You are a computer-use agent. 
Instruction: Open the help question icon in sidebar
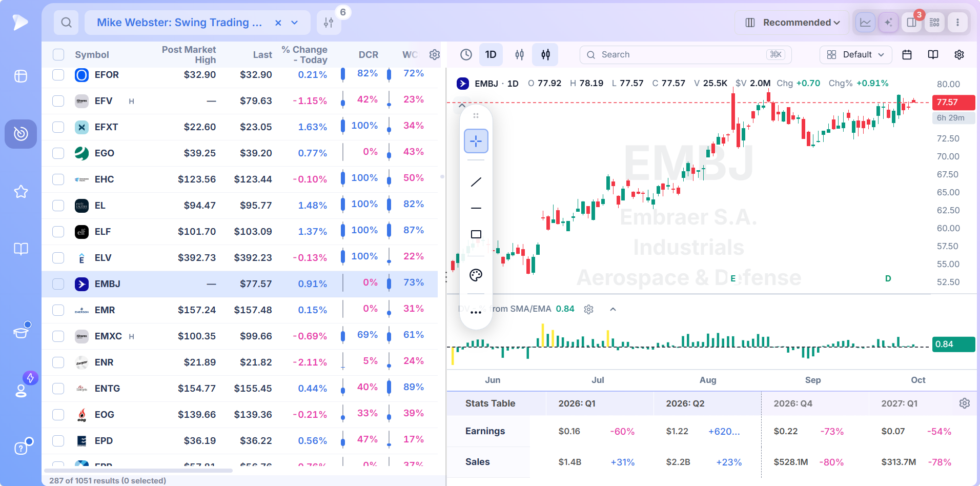pos(21,448)
